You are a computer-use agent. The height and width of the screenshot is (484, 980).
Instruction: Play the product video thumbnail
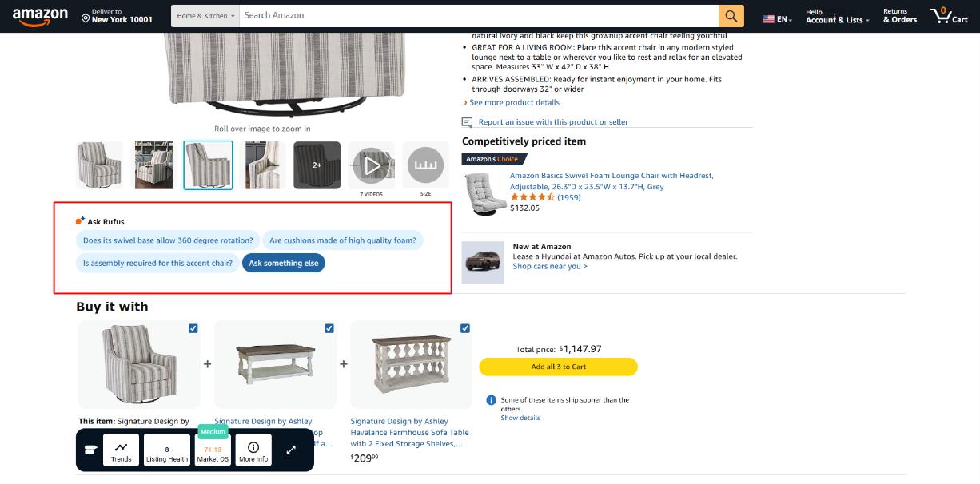point(371,165)
